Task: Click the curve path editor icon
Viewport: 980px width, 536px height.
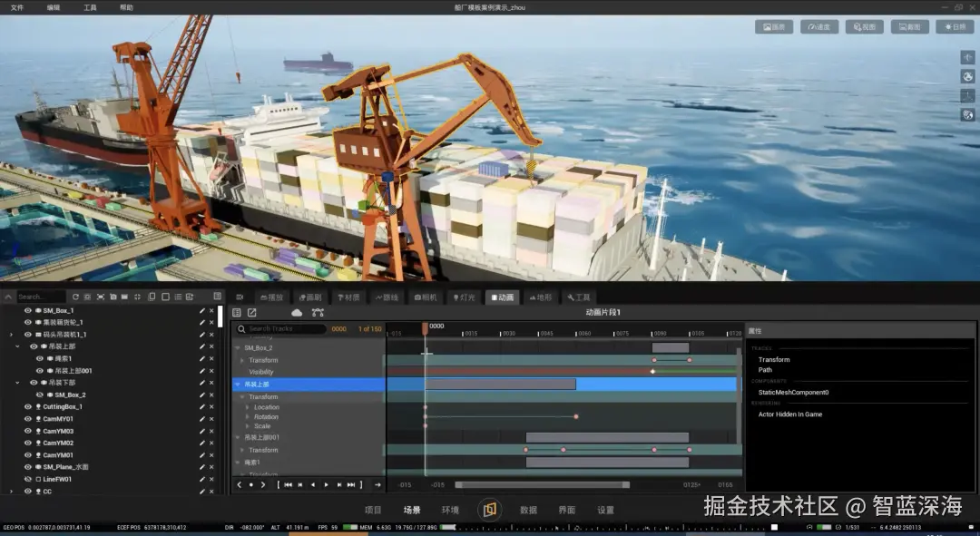Action: click(318, 312)
